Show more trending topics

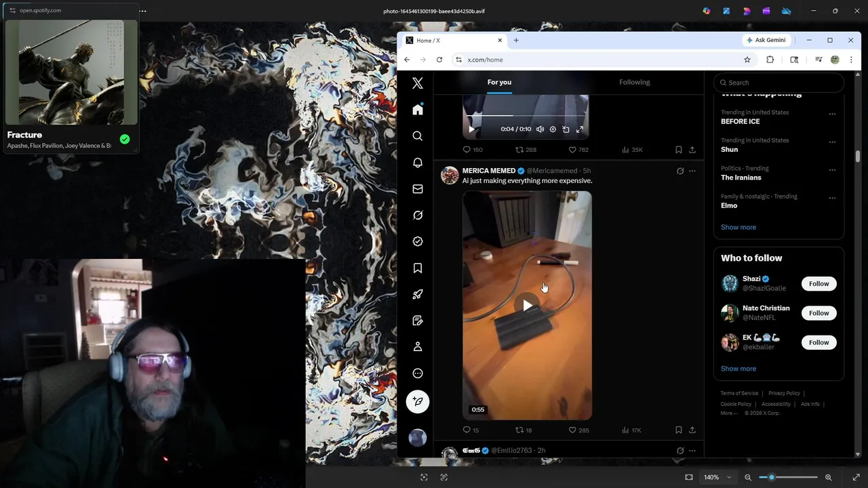coord(738,228)
